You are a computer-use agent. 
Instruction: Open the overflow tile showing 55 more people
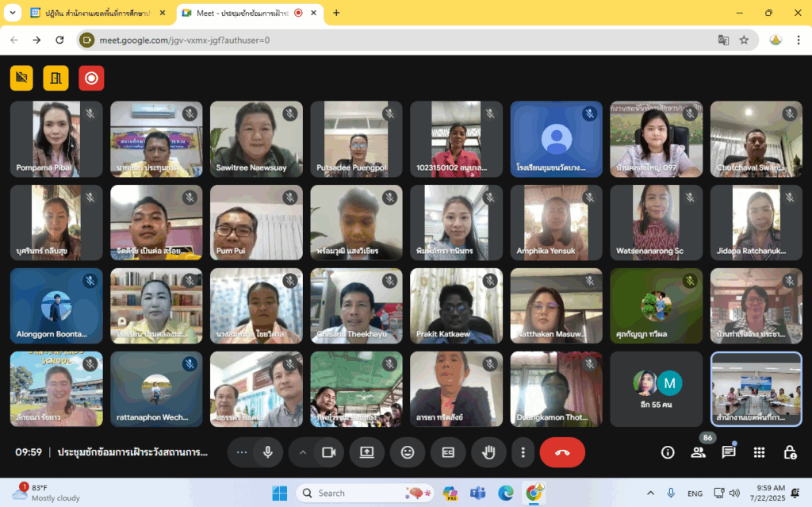pos(656,390)
